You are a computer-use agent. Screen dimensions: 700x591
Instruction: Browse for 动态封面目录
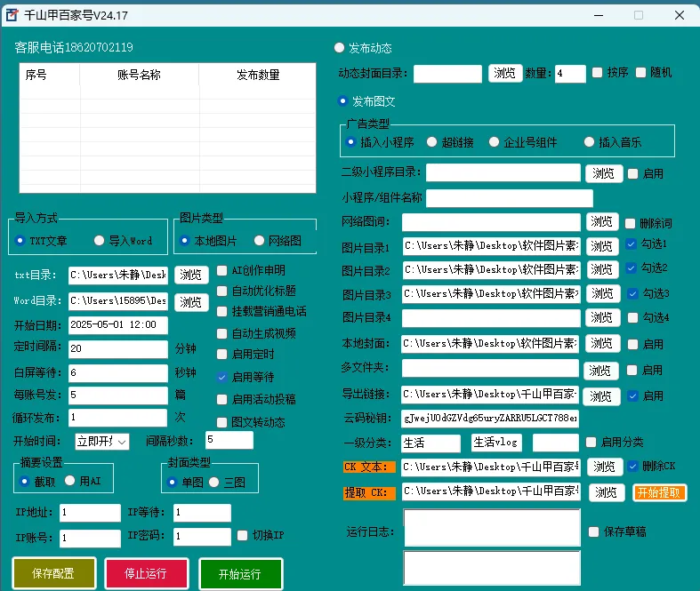505,73
